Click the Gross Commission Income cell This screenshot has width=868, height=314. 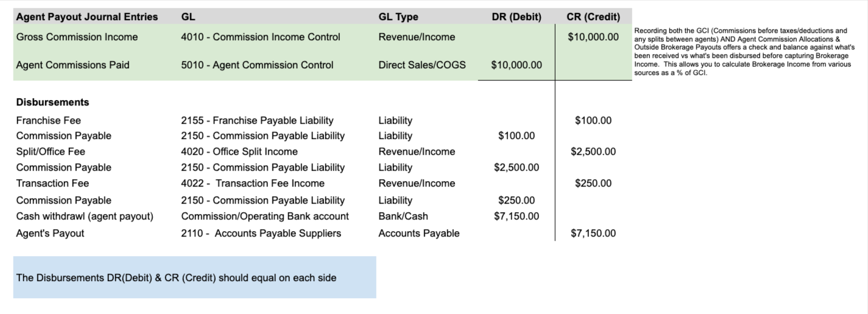coord(77,37)
